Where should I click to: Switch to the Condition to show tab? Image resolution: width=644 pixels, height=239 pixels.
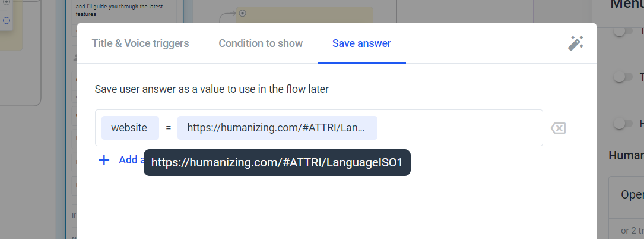[x=261, y=43]
